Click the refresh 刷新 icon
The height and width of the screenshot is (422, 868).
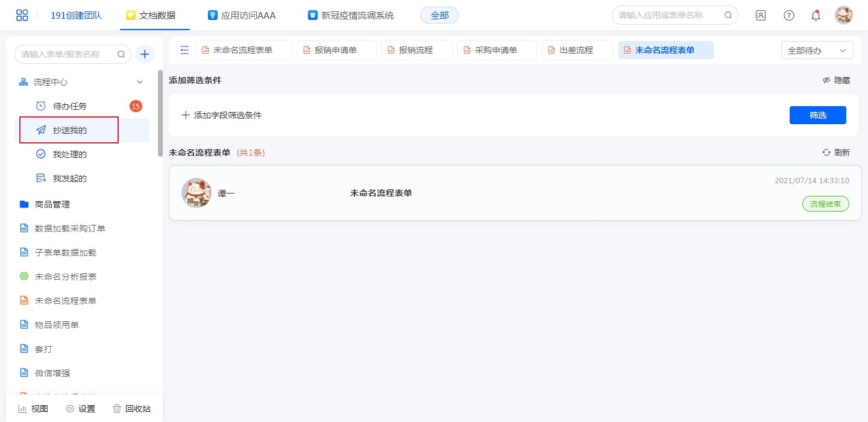coord(826,153)
